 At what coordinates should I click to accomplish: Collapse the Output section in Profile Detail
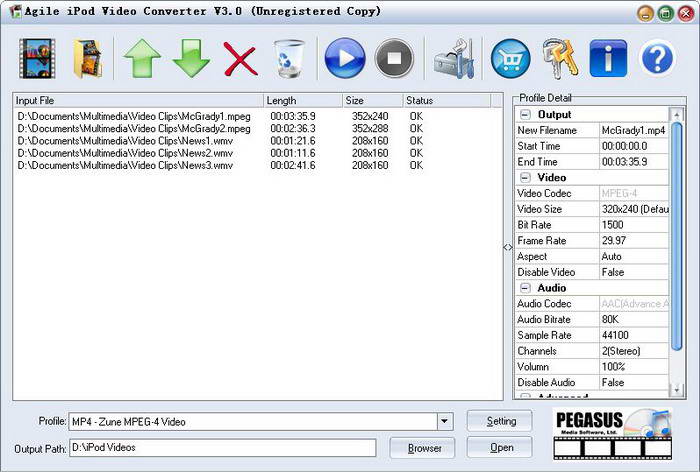point(525,115)
